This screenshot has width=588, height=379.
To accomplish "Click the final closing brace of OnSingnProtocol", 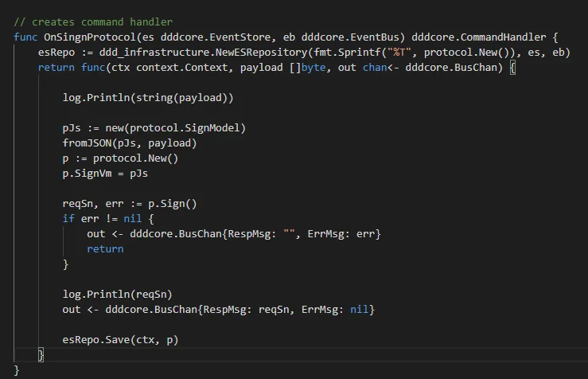I will tap(17, 370).
